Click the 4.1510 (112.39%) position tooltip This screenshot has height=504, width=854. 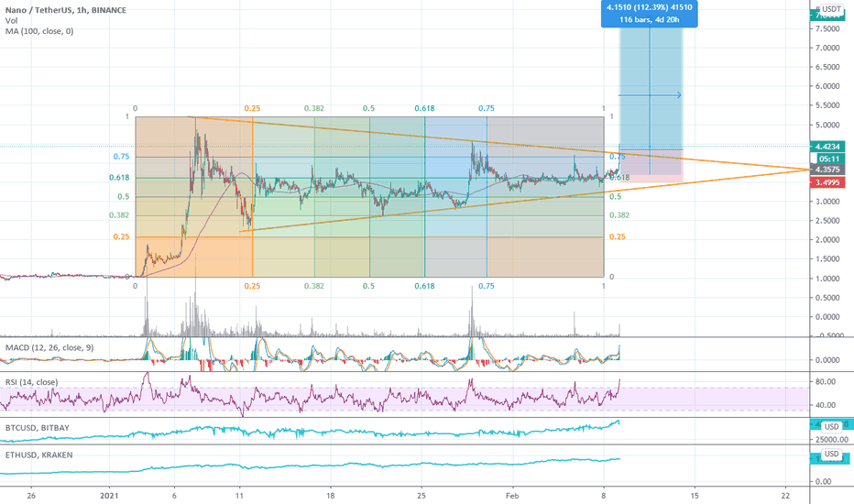point(650,7)
